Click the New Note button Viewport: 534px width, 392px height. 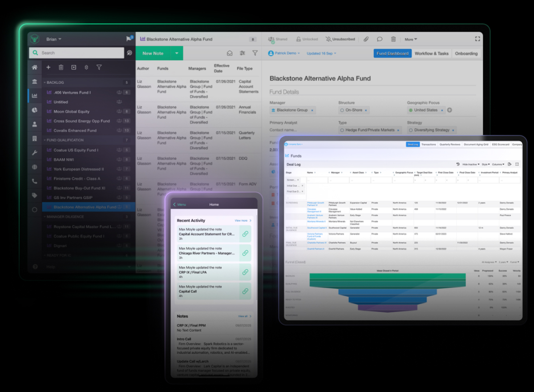154,53
